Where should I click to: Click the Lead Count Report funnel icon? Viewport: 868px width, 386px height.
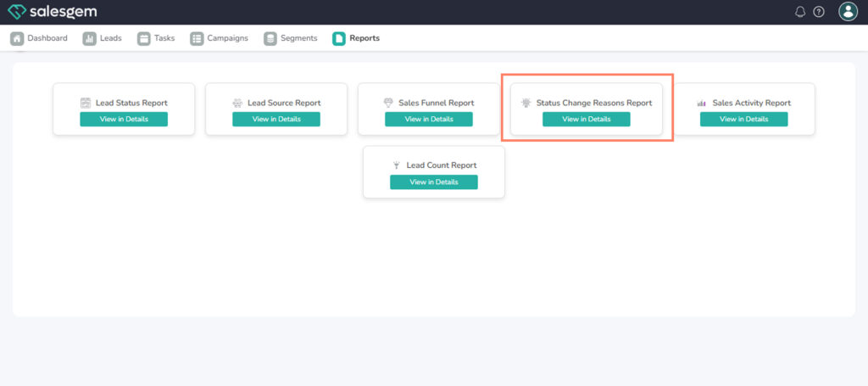pyautogui.click(x=396, y=165)
